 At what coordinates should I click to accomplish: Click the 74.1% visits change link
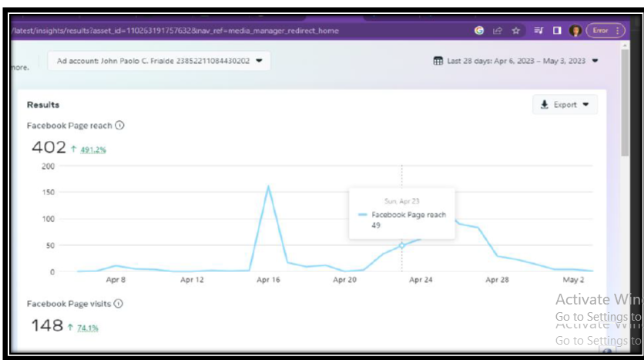click(88, 328)
